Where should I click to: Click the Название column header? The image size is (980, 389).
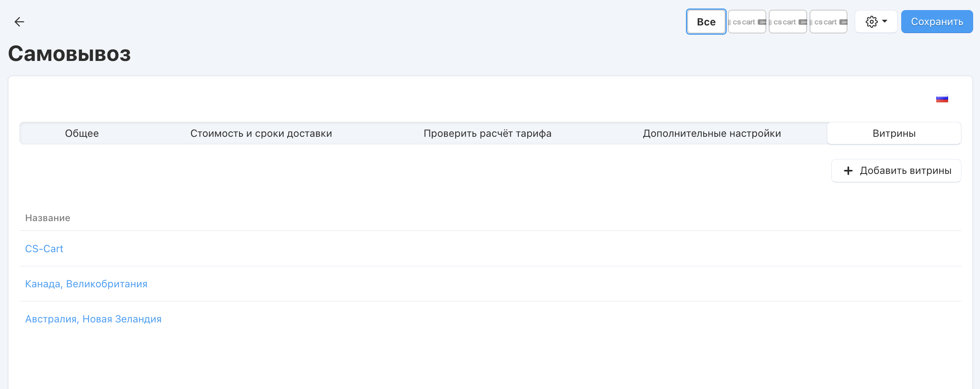point(48,218)
